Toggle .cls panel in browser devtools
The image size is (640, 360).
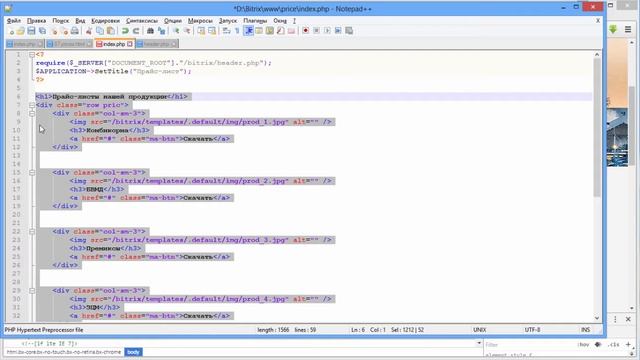coord(613,344)
